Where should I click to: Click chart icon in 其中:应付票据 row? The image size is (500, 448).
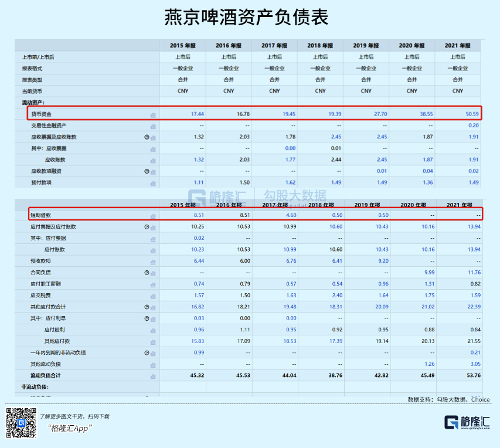tap(153, 239)
